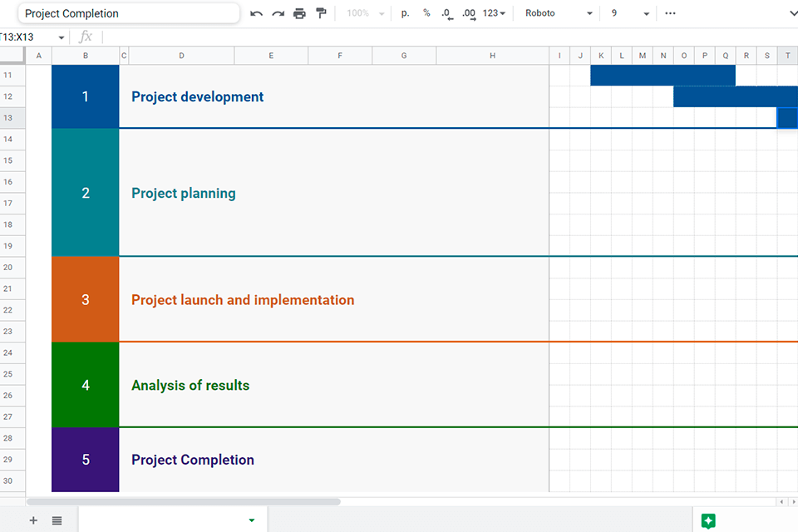Expand the name box range dropdown

[x=62, y=37]
